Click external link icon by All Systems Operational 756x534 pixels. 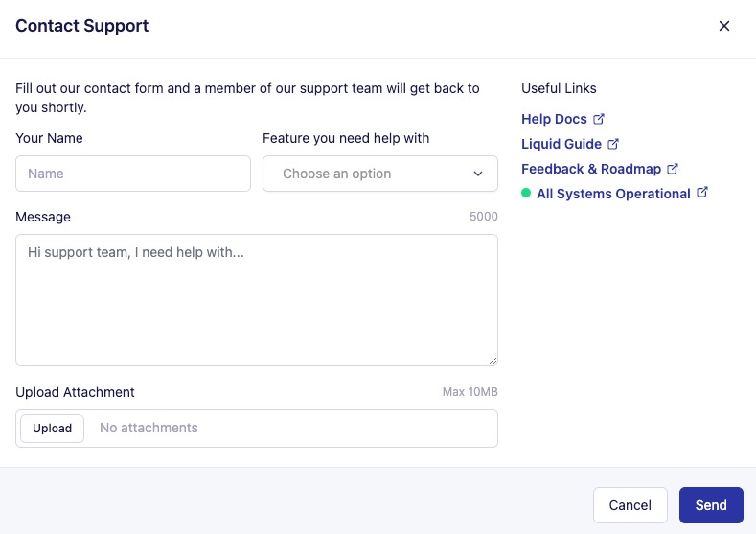[702, 193]
